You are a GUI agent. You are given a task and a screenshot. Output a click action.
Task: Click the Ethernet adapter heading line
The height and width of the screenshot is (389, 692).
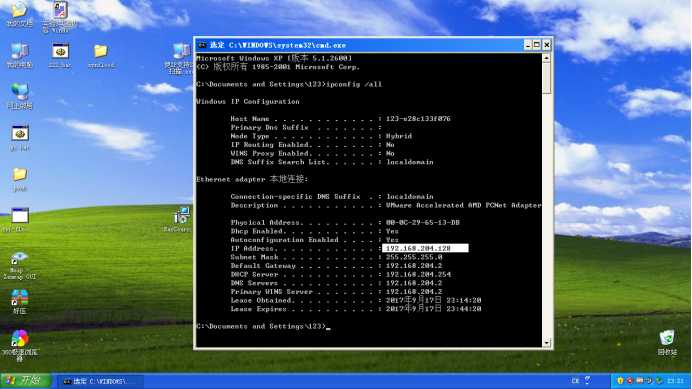click(x=252, y=179)
